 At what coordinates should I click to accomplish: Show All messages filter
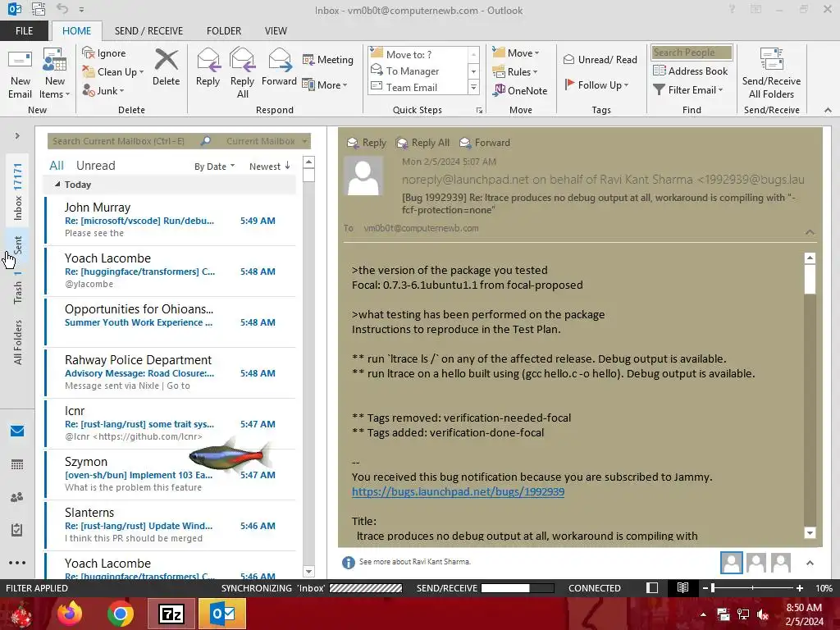point(57,166)
